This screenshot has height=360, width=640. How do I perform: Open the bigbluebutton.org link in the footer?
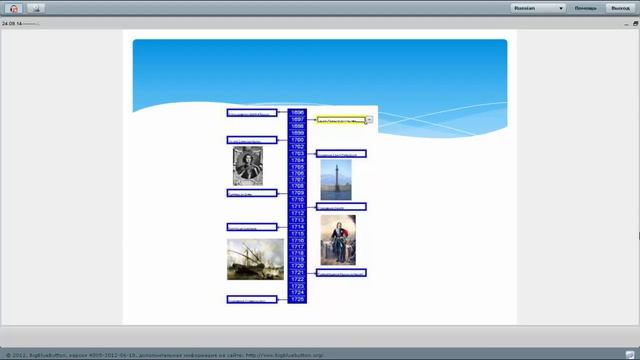point(284,356)
